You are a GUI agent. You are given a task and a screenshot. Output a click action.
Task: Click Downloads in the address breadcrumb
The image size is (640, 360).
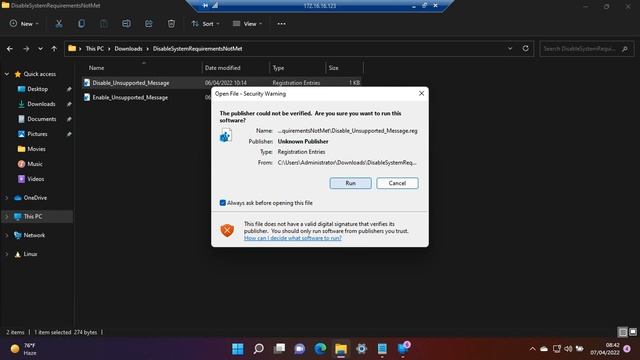[128, 49]
